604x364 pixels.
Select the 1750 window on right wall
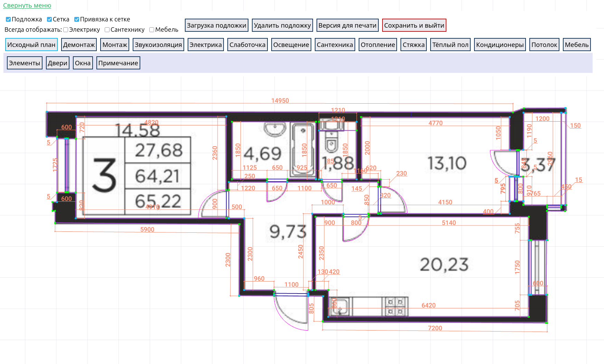point(537,267)
